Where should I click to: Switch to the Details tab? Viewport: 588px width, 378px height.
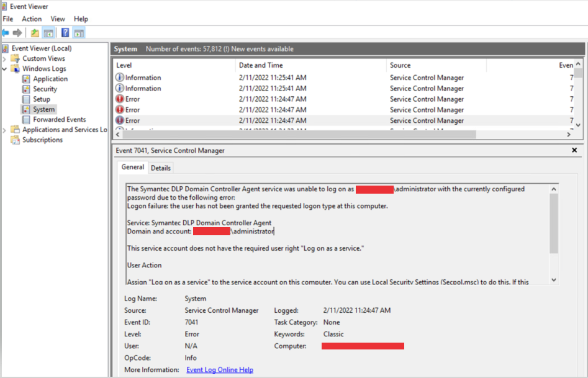[161, 168]
